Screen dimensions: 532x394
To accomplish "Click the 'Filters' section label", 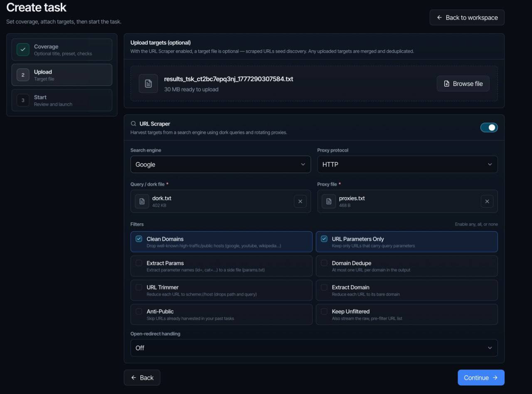I will point(137,224).
